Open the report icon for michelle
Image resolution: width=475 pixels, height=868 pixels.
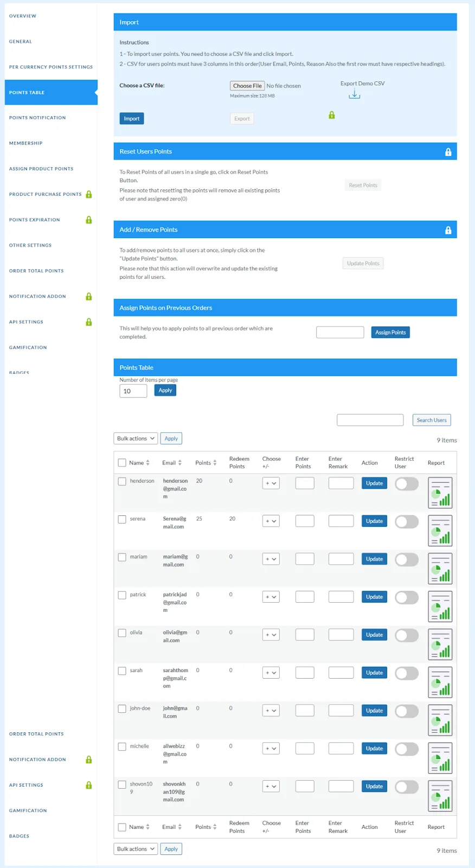(x=440, y=758)
